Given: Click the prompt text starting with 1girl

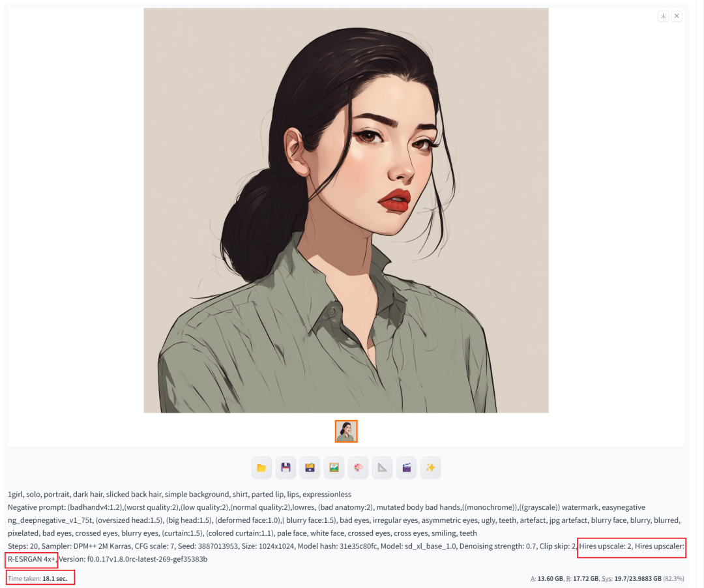Looking at the screenshot, I should tap(179, 494).
